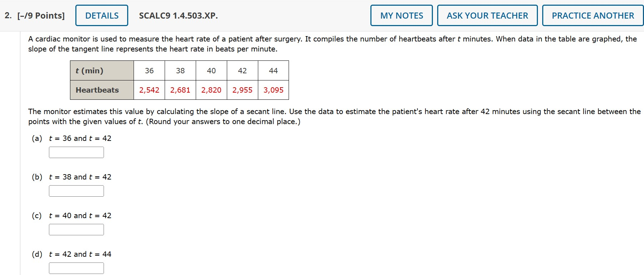The width and height of the screenshot is (644, 275).
Task: Click the table cell showing 3,095
Action: (273, 90)
